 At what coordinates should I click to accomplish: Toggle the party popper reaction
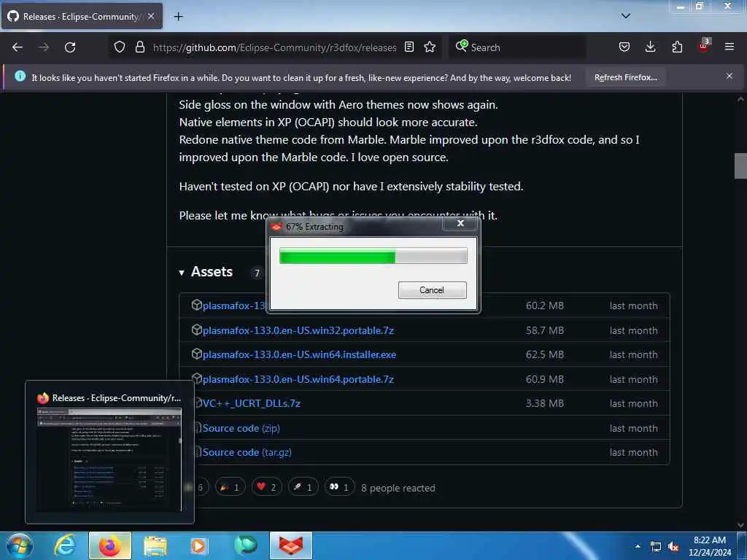(x=230, y=487)
